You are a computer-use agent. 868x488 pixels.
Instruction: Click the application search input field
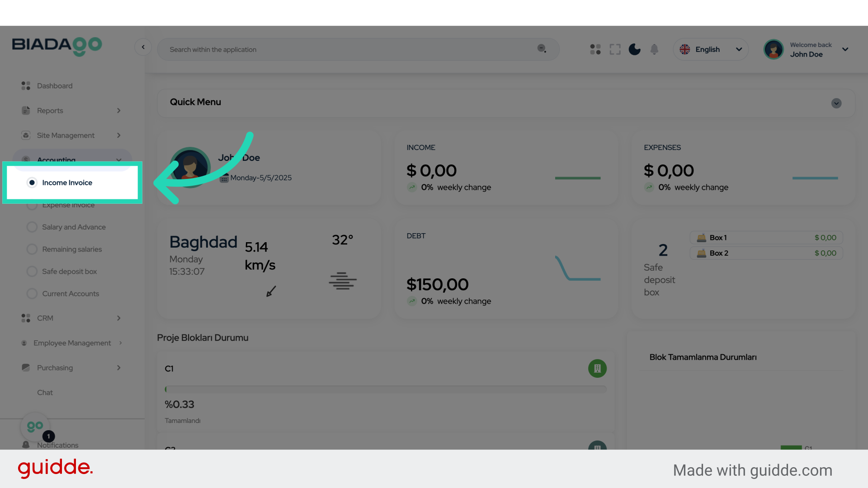[357, 49]
